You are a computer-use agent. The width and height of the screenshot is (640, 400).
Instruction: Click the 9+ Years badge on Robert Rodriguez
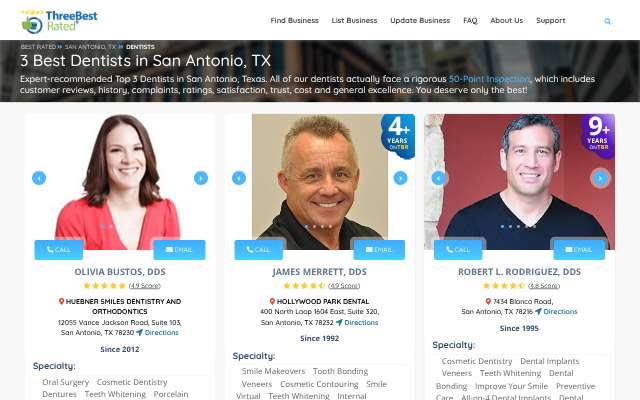pyautogui.click(x=598, y=135)
